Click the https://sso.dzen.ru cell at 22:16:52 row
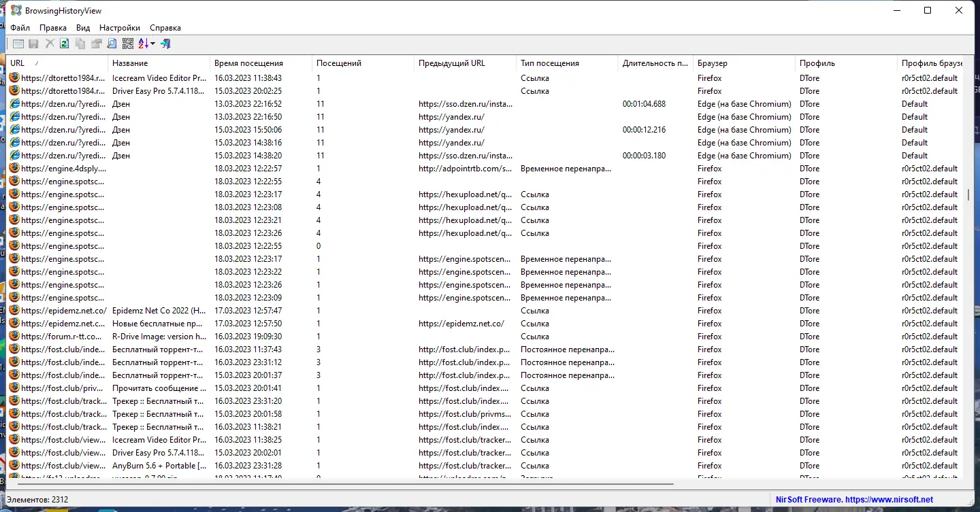This screenshot has height=512, width=980. pos(465,104)
